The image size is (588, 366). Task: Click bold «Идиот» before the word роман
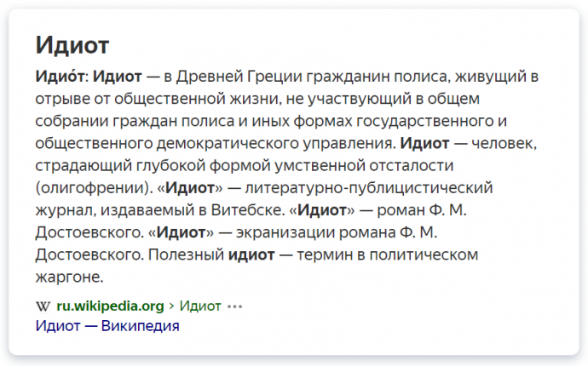click(x=322, y=209)
